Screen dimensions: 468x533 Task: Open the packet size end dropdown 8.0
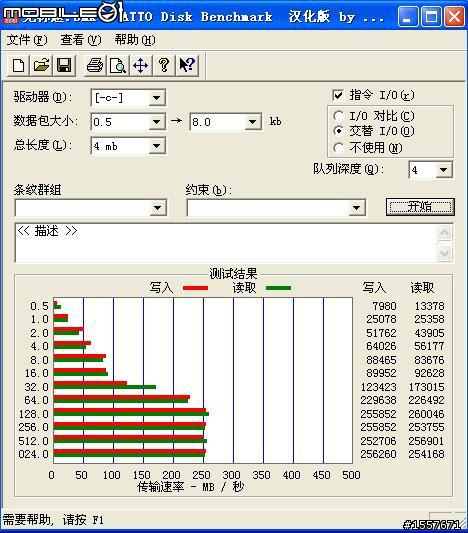253,122
